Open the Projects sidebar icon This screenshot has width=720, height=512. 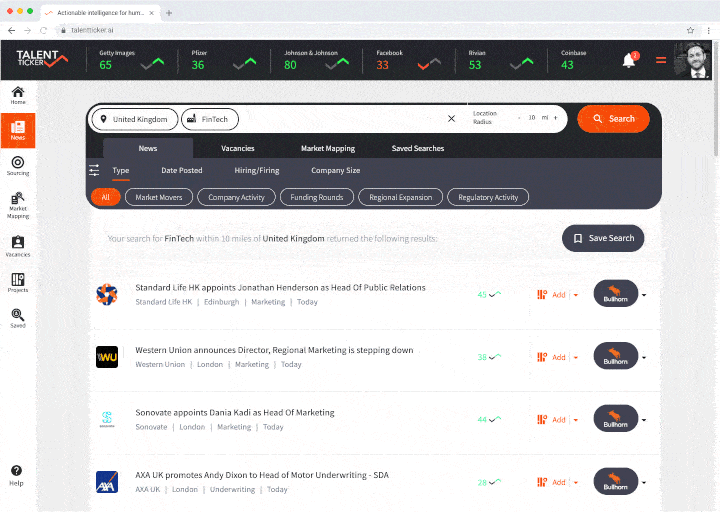tap(18, 282)
